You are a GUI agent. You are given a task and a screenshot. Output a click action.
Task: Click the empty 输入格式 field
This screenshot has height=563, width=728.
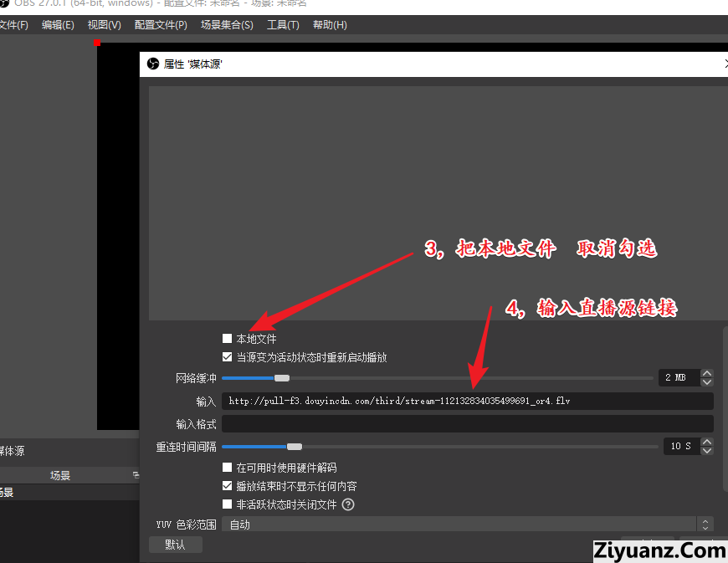[x=467, y=424]
